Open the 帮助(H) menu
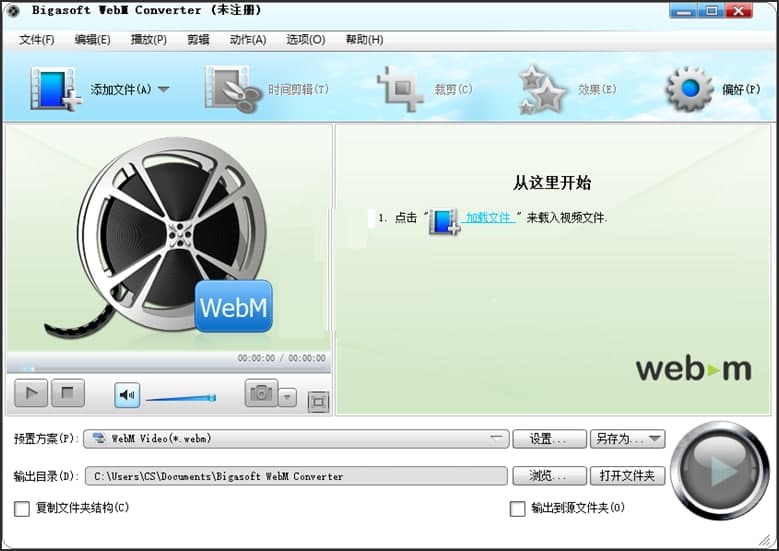Screen dimensions: 779x551 [x=364, y=40]
